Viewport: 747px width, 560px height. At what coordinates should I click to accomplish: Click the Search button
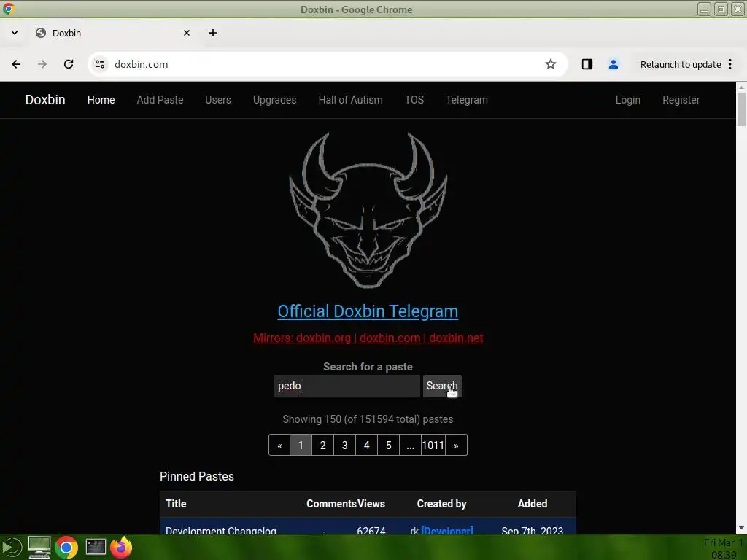click(442, 386)
